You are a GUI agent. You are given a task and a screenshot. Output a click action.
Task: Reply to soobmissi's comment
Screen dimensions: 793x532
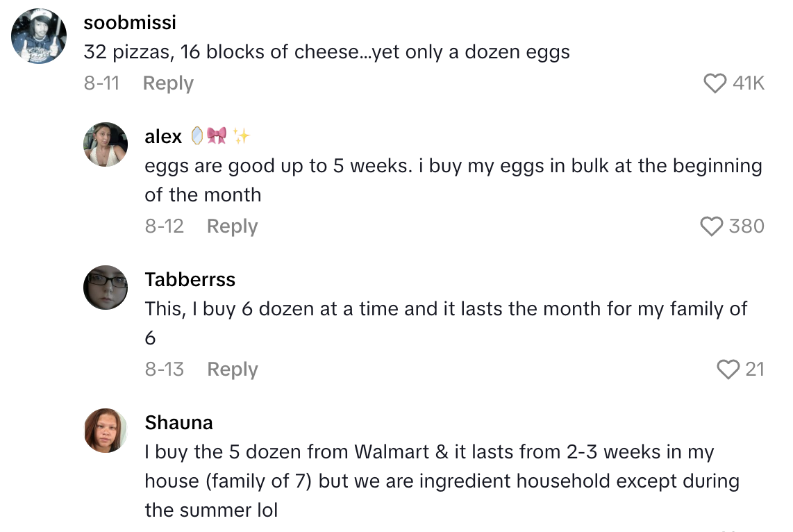[167, 83]
